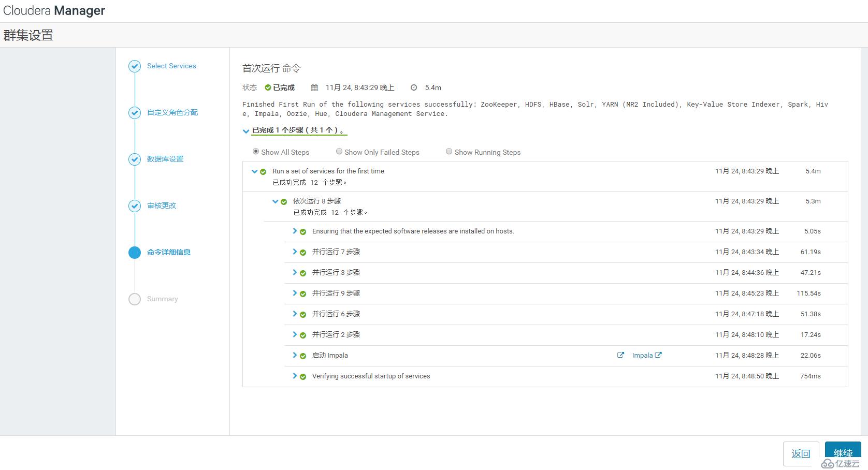Select the Show All Steps radio button
This screenshot has height=470, width=868.
point(256,151)
